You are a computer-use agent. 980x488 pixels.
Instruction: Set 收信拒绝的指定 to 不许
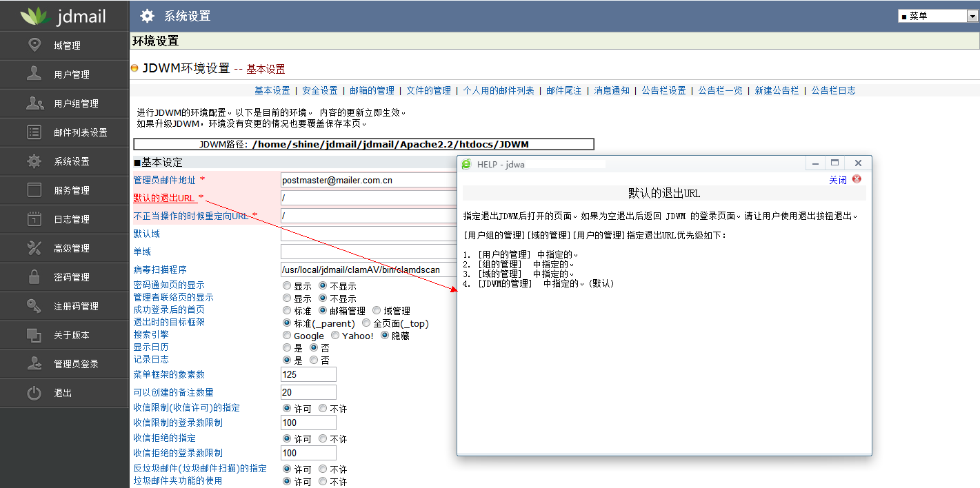tap(323, 438)
